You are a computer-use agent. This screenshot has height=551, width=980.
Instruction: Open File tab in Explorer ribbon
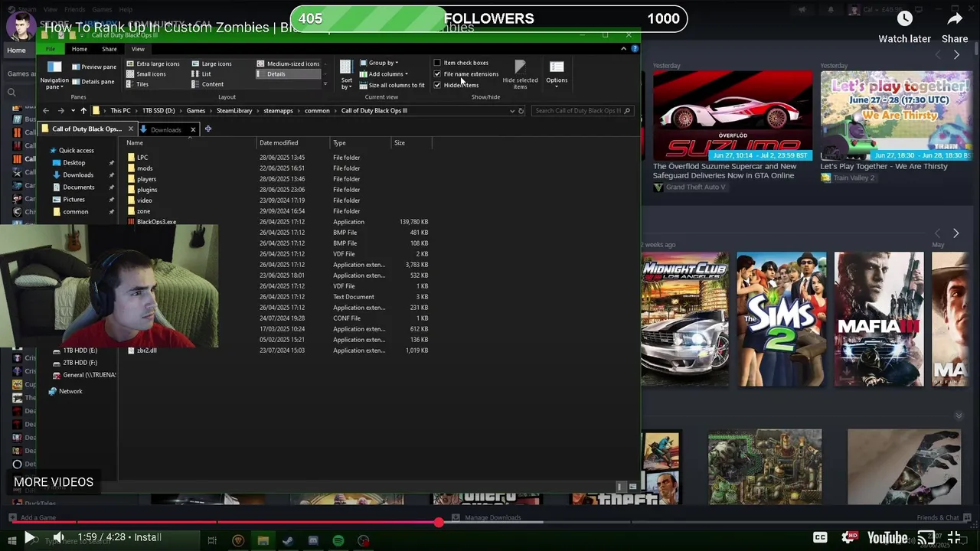tap(50, 49)
